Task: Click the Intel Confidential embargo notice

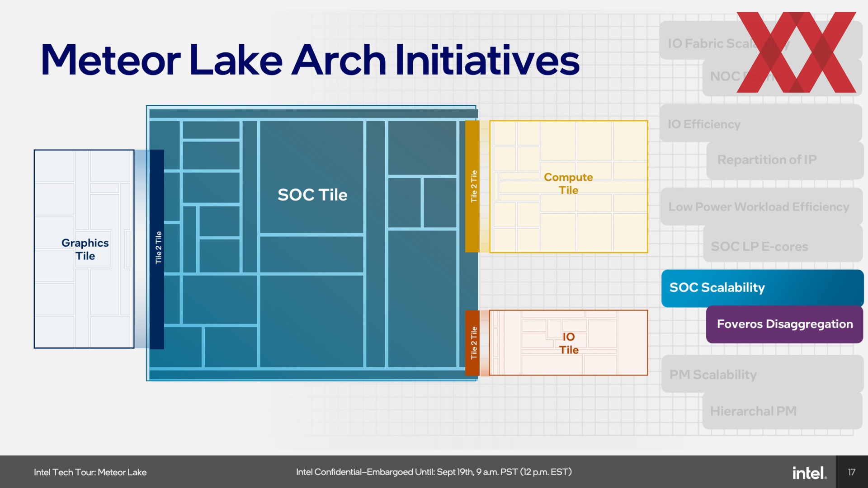Action: point(434,472)
